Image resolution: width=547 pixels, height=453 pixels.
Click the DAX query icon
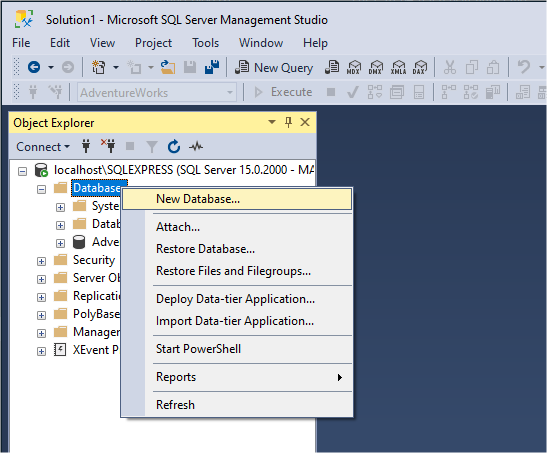[420, 67]
